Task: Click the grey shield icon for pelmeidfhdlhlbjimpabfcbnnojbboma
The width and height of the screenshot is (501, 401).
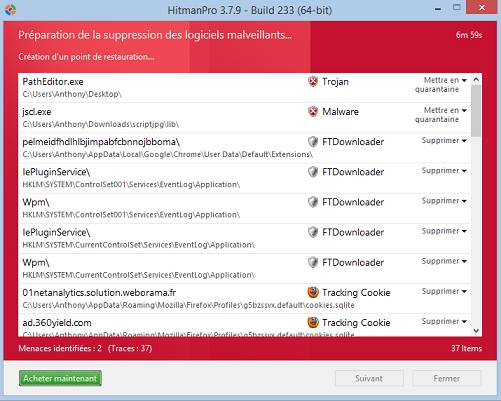Action: coord(313,142)
